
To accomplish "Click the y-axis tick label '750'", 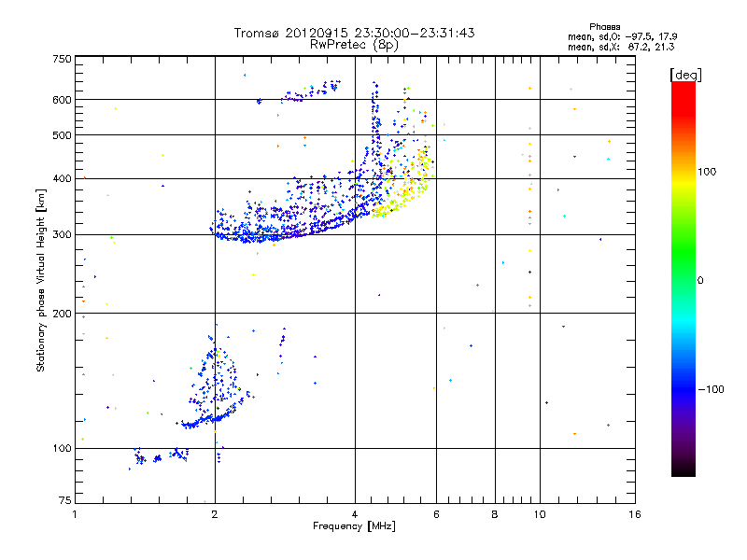I will tap(62, 59).
